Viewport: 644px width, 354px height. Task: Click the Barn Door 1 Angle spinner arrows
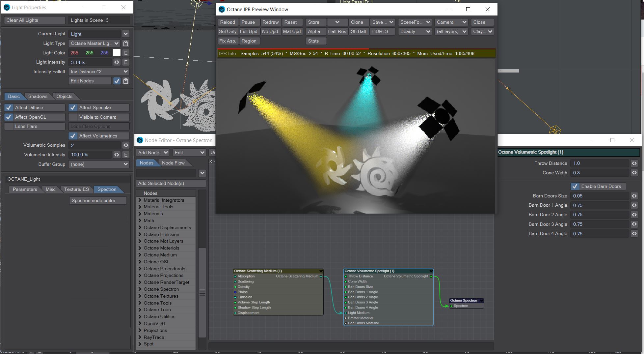(634, 205)
